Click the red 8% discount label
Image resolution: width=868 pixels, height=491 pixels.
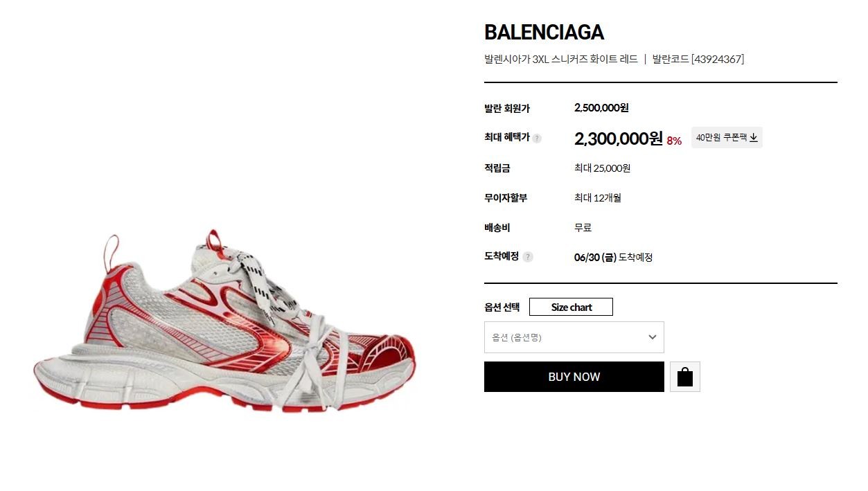coord(674,141)
